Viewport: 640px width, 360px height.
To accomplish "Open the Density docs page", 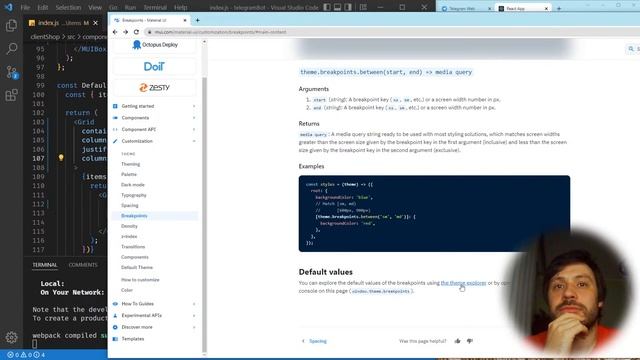I will click(129, 226).
